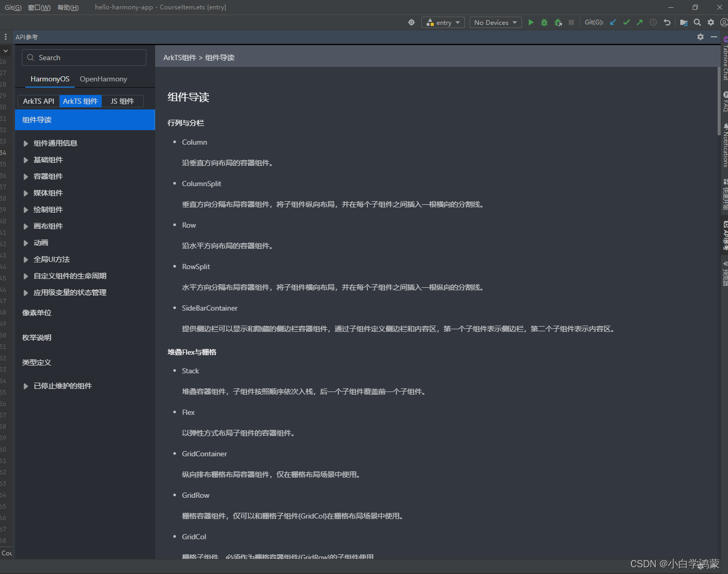Expand the 容器组件 tree node
Screen dimensions: 728x574
[x=26, y=177]
